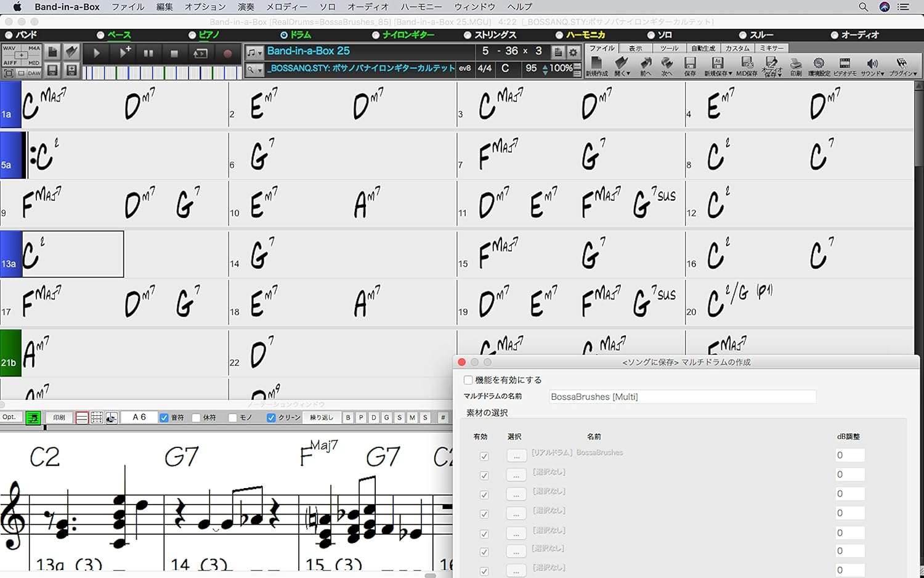Screen dimensions: 924x578
Task: Open the サウンド dropdown menu
Action: point(872,65)
